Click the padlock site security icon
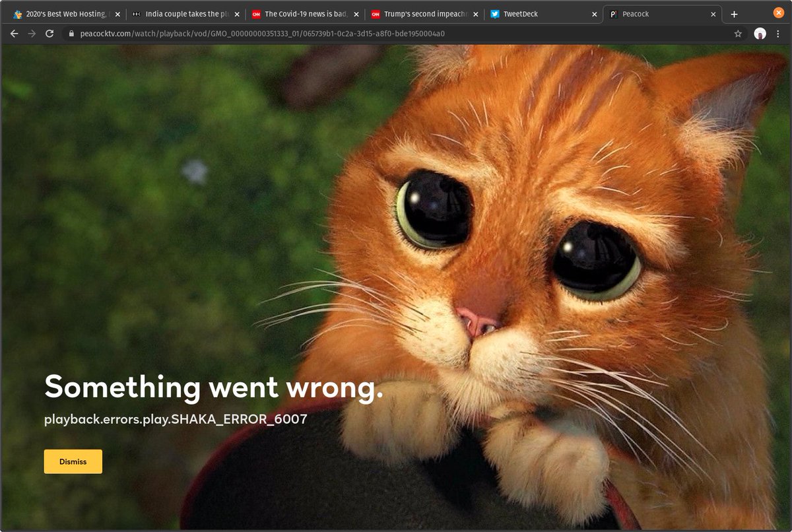 click(x=71, y=34)
